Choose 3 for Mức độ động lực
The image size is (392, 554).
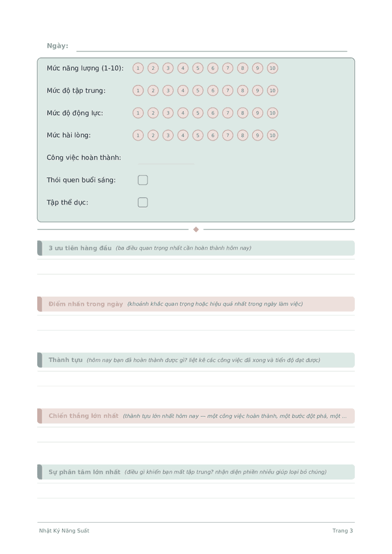pyautogui.click(x=168, y=113)
